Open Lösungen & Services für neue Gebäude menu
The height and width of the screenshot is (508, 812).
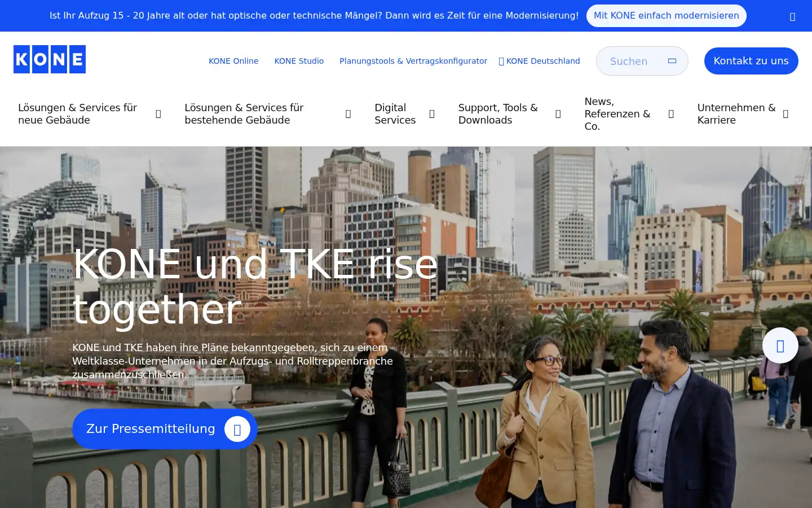(x=78, y=114)
